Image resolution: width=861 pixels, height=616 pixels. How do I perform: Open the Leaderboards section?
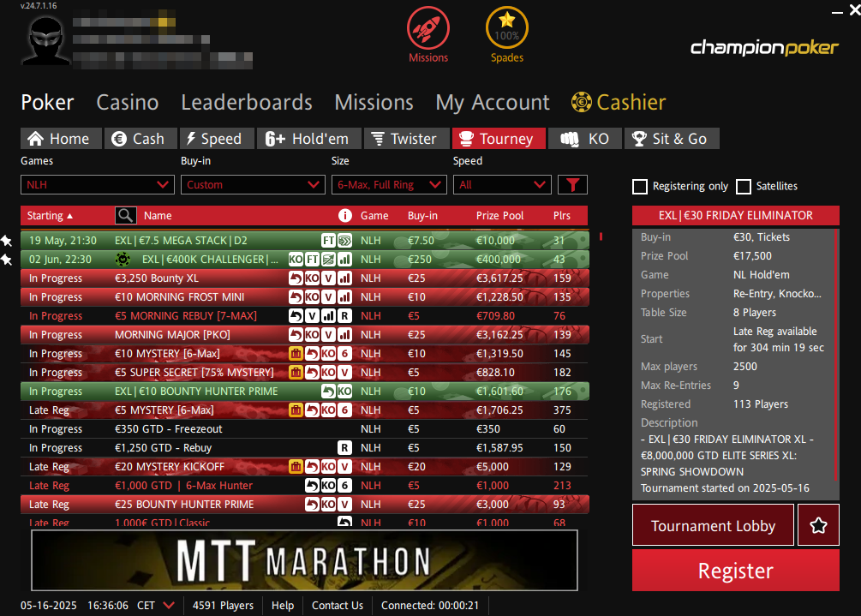tap(247, 102)
